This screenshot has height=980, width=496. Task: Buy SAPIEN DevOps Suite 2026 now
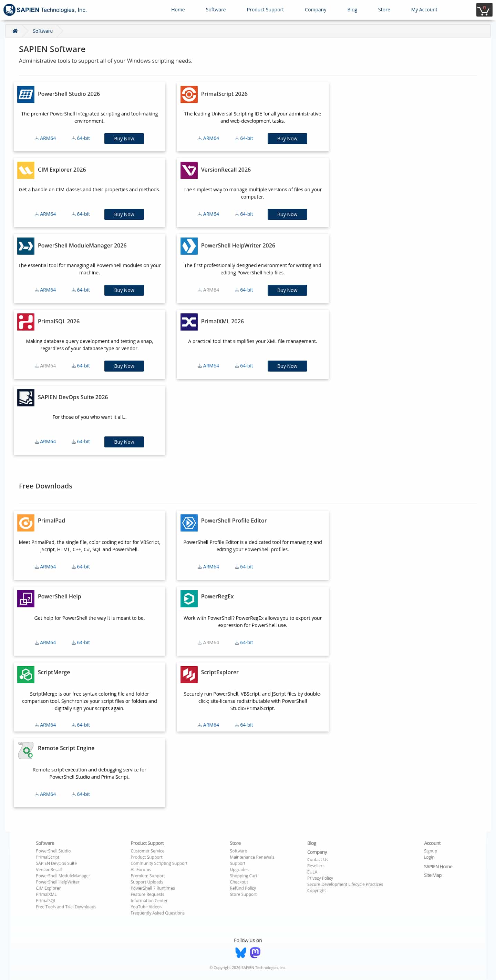(x=124, y=441)
